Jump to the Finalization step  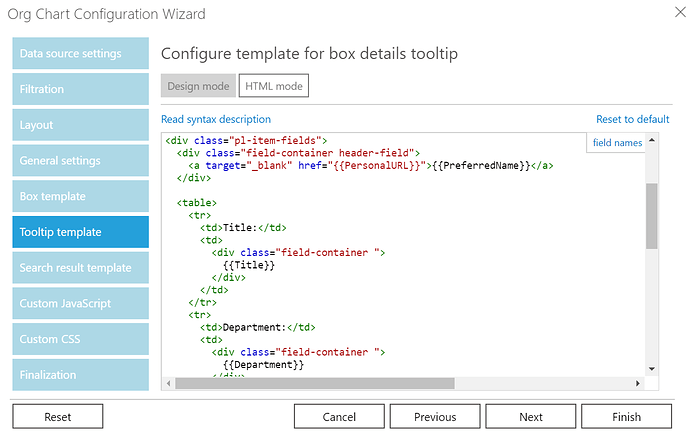coord(80,375)
